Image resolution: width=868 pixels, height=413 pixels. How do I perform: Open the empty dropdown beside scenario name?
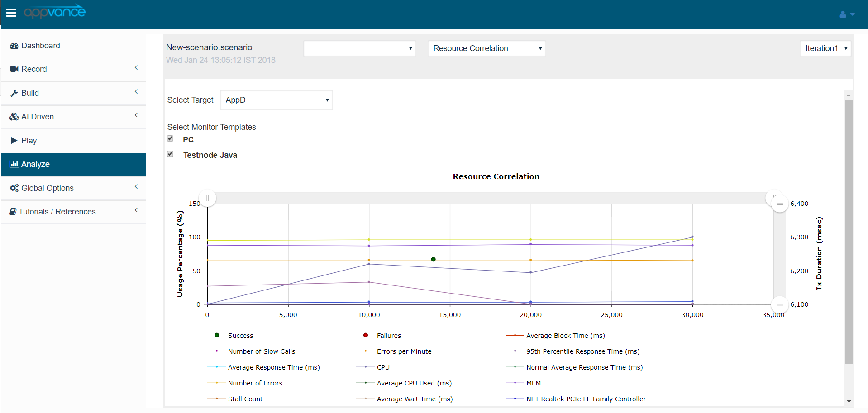tap(360, 48)
